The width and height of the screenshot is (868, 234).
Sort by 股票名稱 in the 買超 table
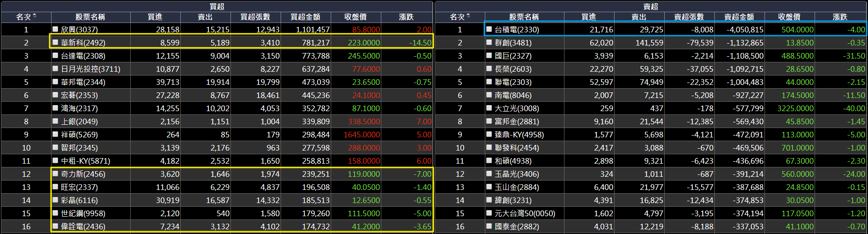point(90,17)
